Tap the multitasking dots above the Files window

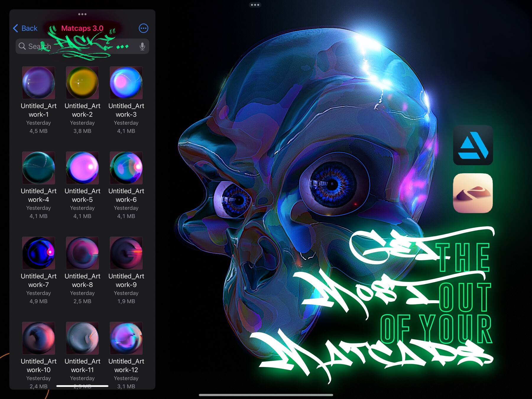(82, 14)
